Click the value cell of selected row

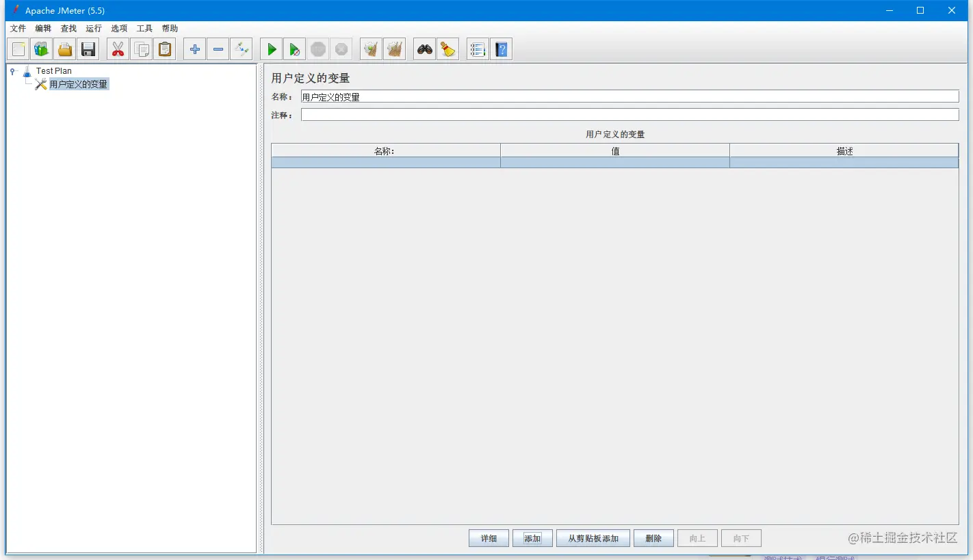(x=615, y=163)
